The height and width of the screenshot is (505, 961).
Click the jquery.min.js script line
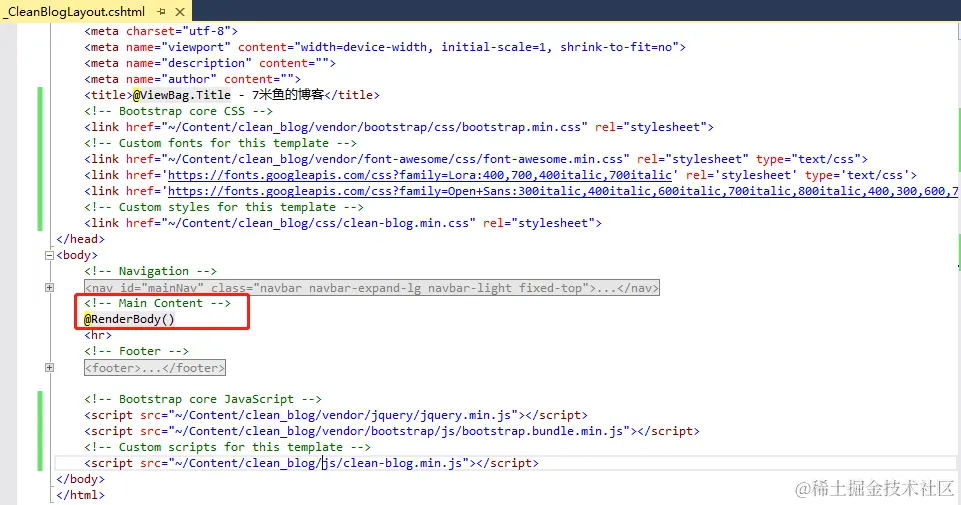(336, 415)
